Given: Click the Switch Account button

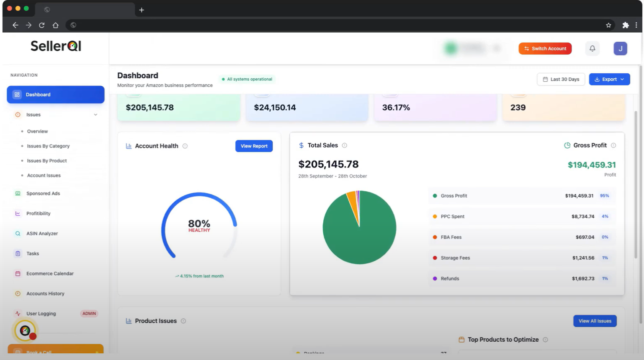Looking at the screenshot, I should click(x=545, y=48).
